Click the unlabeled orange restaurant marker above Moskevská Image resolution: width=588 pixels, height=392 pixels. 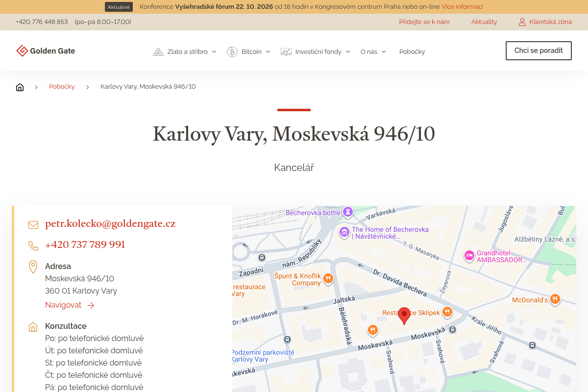[373, 330]
